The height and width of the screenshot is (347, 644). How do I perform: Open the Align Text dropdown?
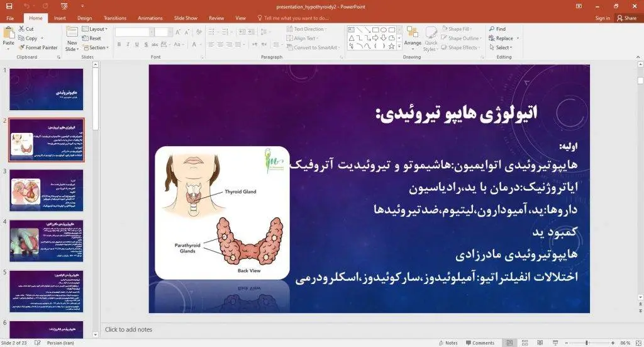pyautogui.click(x=303, y=38)
